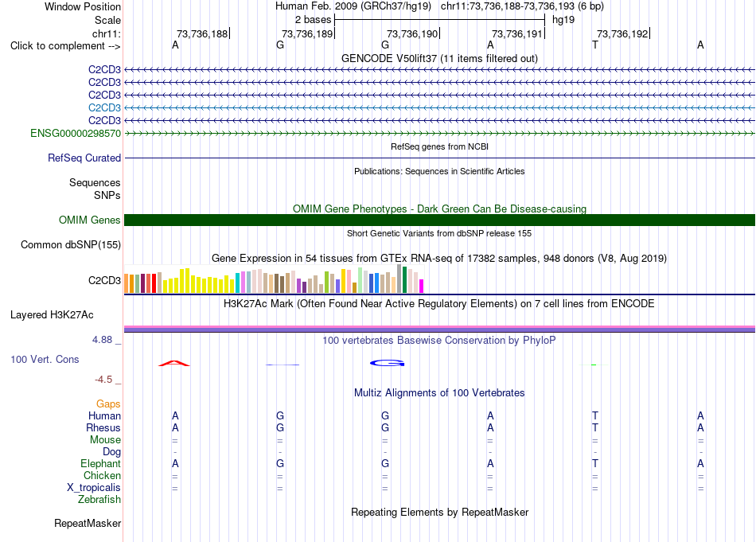
Task: Click the 73,736,189 ruler coordinate
Action: coord(307,33)
